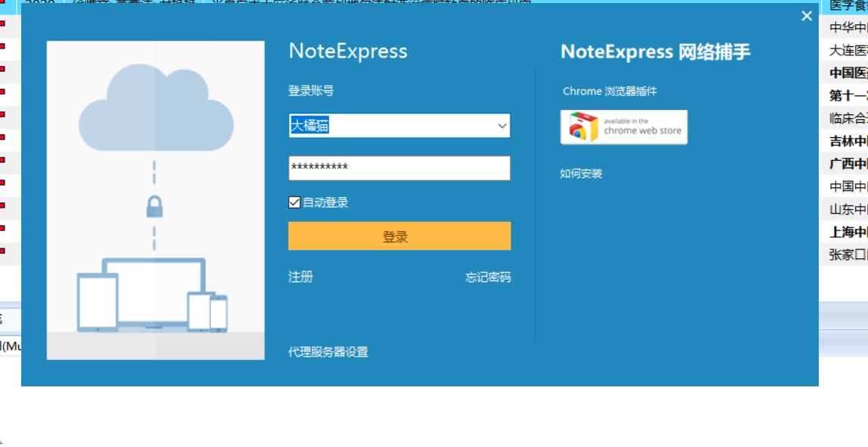Click the orange 登录 login button

pyautogui.click(x=399, y=236)
